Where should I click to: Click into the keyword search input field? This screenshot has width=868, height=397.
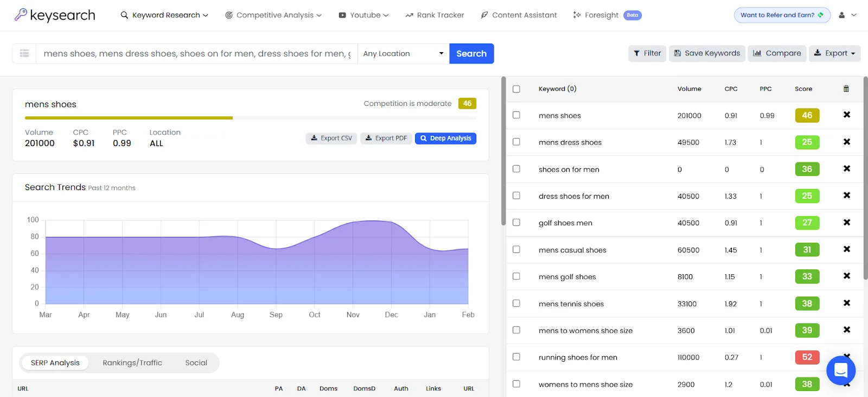point(197,53)
